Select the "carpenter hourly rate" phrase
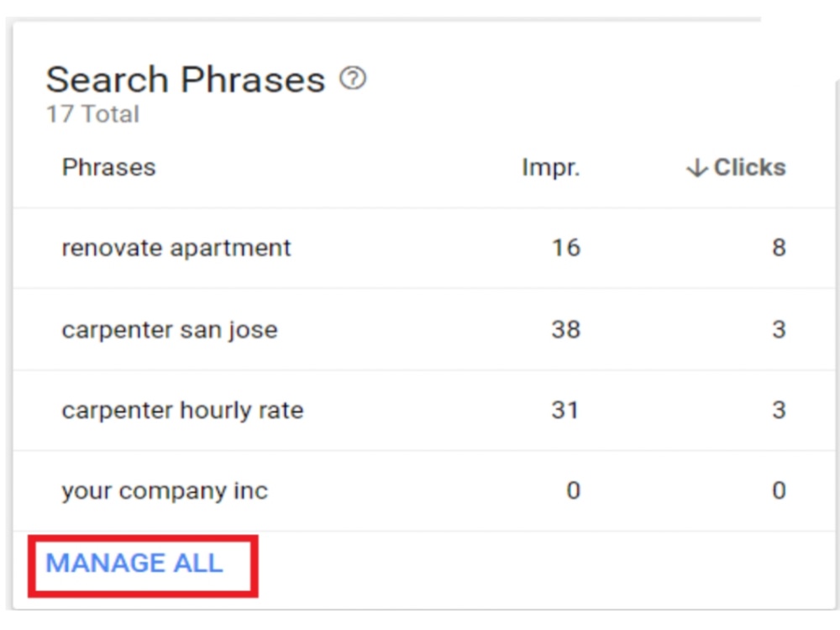This screenshot has width=840, height=630. [x=182, y=411]
